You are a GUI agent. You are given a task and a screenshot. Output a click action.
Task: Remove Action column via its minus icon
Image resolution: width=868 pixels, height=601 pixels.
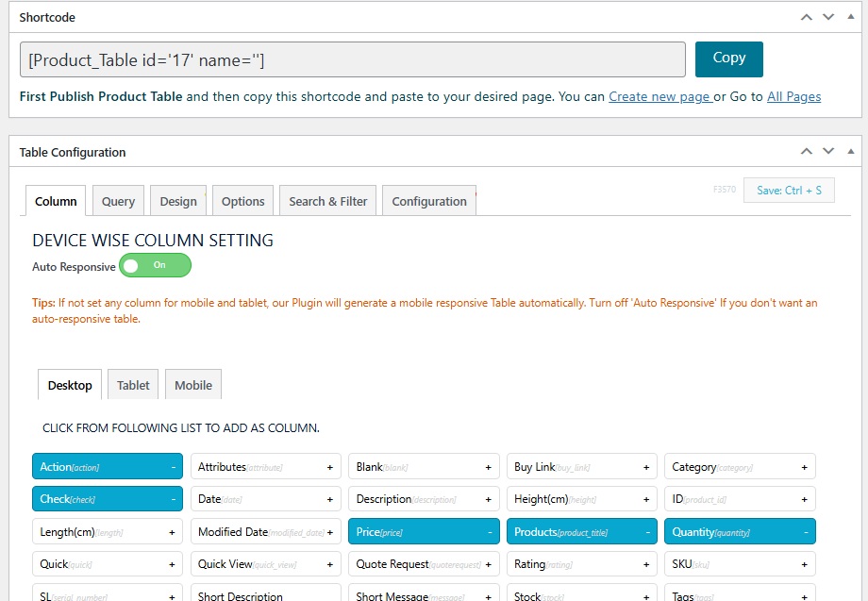(173, 467)
